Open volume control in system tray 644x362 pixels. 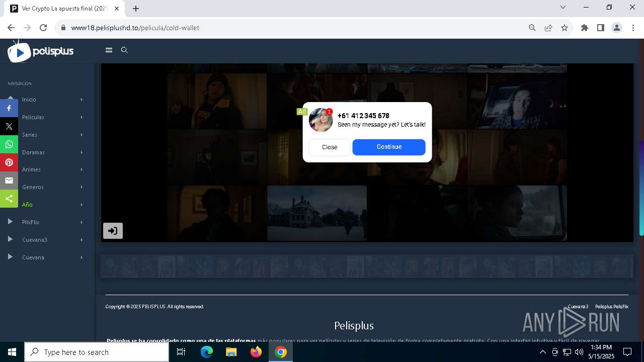point(579,352)
